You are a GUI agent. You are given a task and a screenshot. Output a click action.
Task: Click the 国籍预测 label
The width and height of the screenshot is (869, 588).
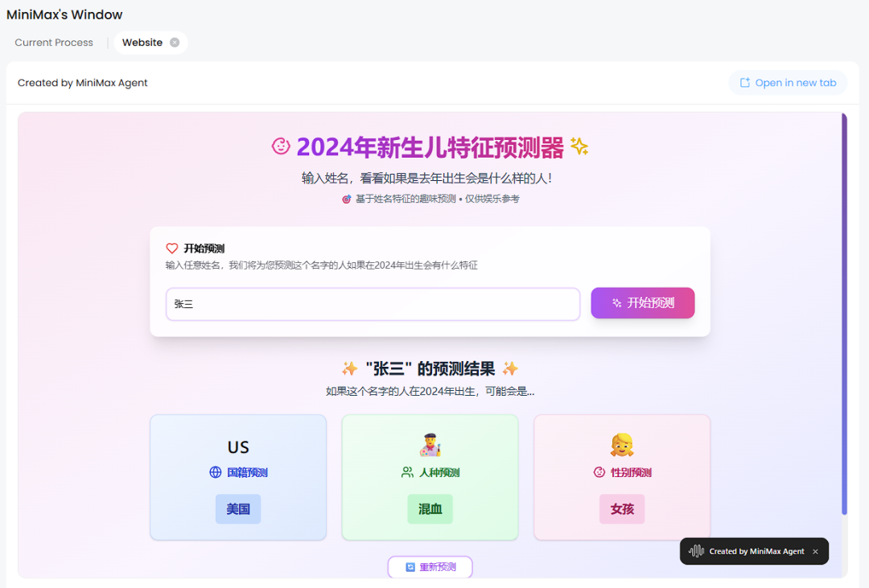click(x=247, y=472)
